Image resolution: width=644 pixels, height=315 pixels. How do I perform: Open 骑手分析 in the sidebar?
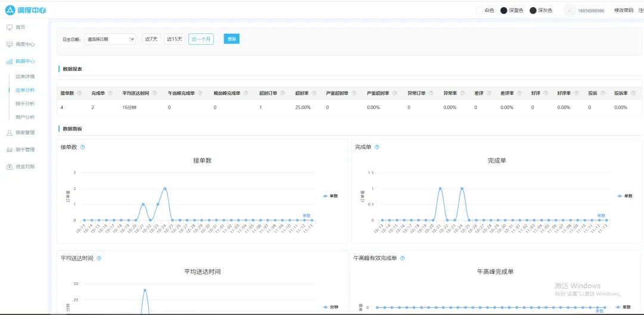(25, 104)
